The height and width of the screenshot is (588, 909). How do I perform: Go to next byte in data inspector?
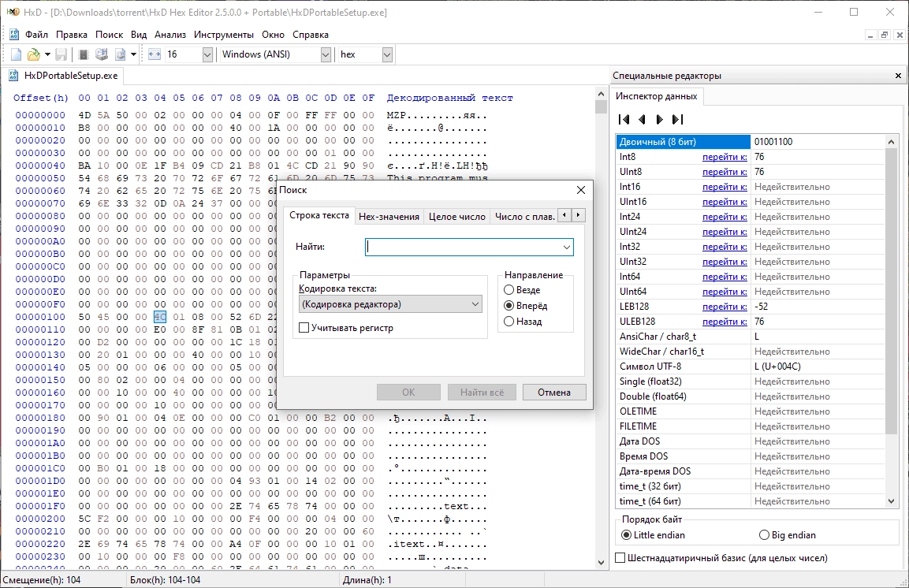(x=660, y=119)
